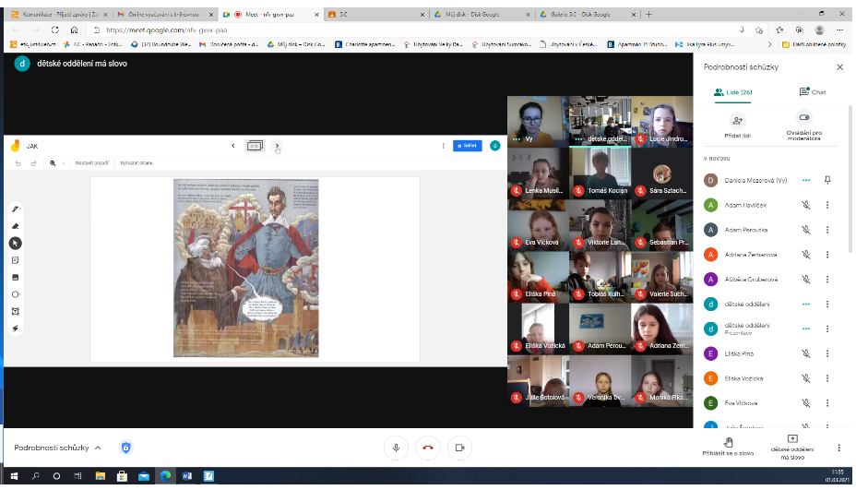This screenshot has height=490, width=868.
Task: Select the Lidé (26) tab
Action: click(x=733, y=92)
